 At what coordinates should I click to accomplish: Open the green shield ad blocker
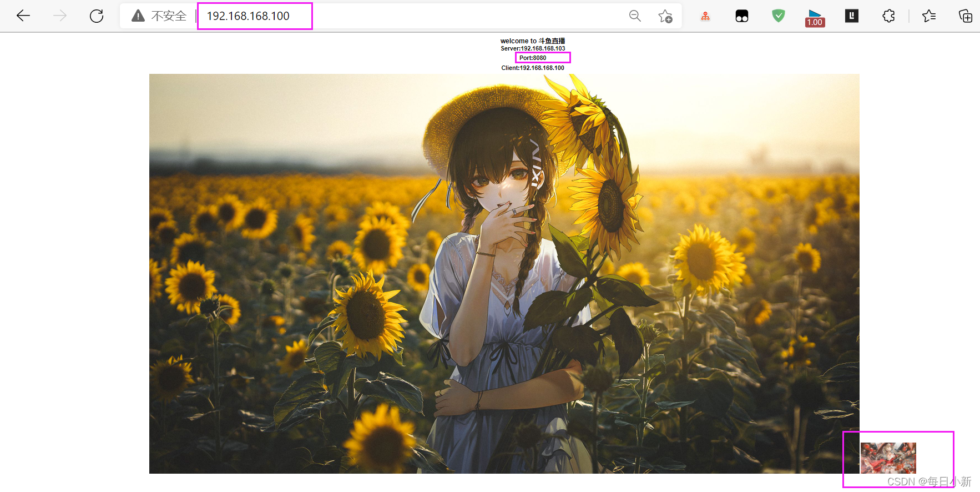[x=779, y=16]
